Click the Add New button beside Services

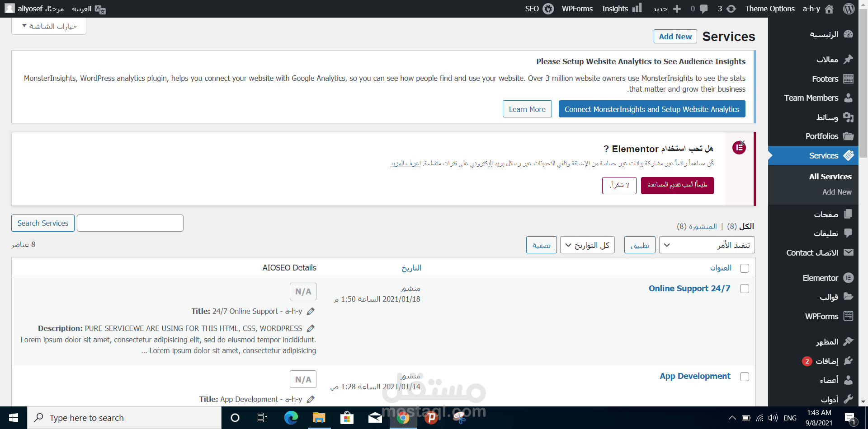[675, 37]
